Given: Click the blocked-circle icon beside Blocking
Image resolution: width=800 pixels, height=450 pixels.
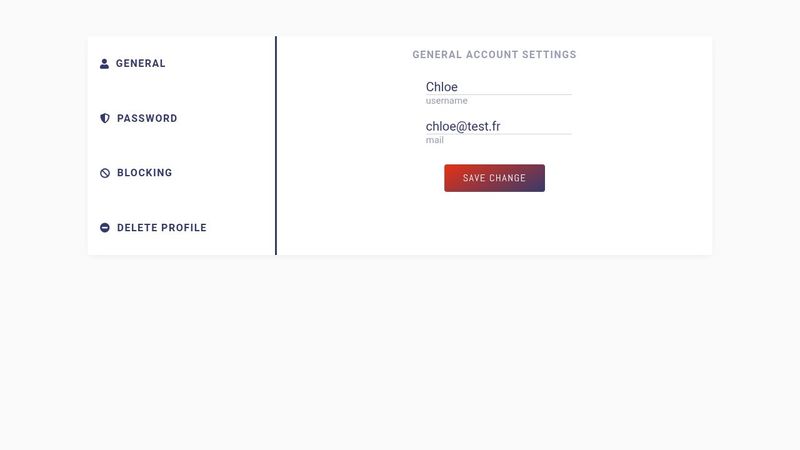Looking at the screenshot, I should point(105,173).
